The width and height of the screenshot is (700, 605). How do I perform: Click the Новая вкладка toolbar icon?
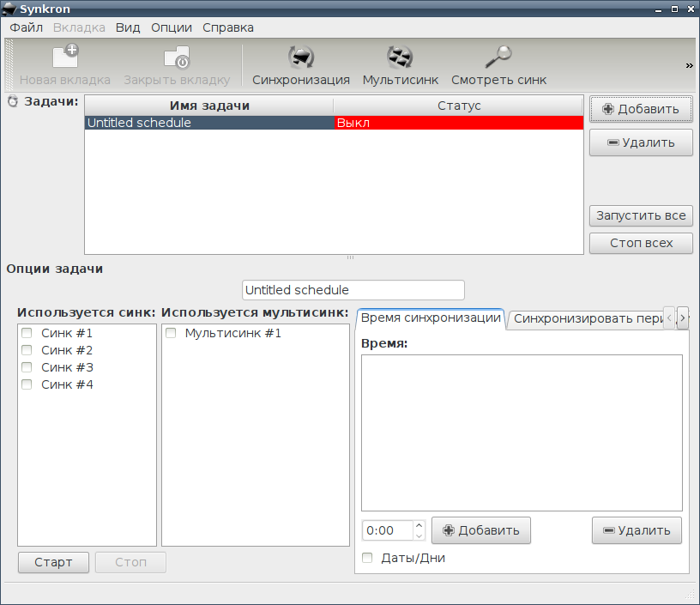[65, 57]
